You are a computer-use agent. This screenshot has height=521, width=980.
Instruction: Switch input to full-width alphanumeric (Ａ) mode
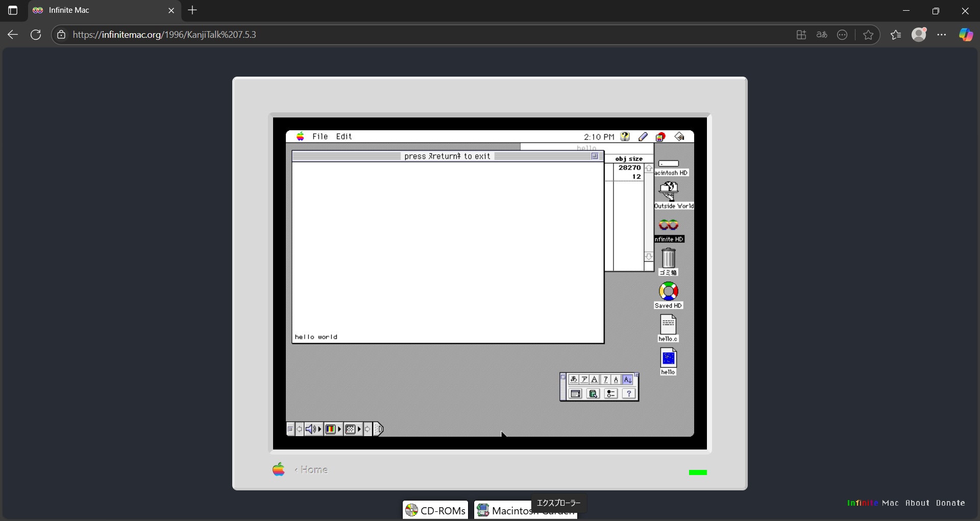(595, 380)
